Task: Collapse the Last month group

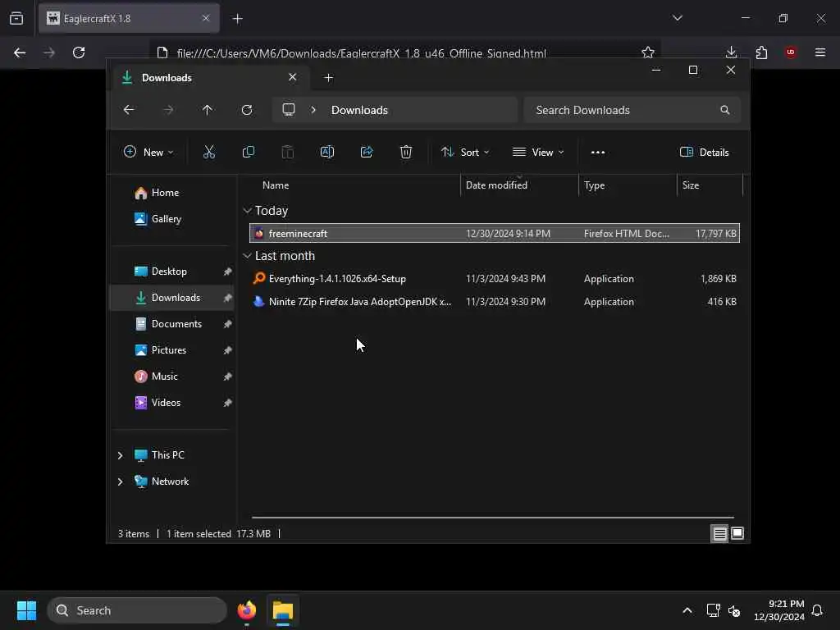Action: 247,256
